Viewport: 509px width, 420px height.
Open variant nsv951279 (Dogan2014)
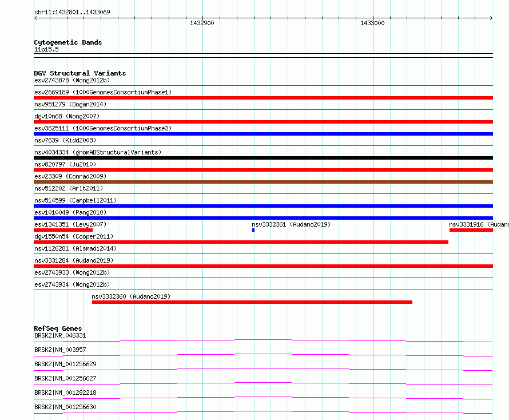tap(70, 104)
